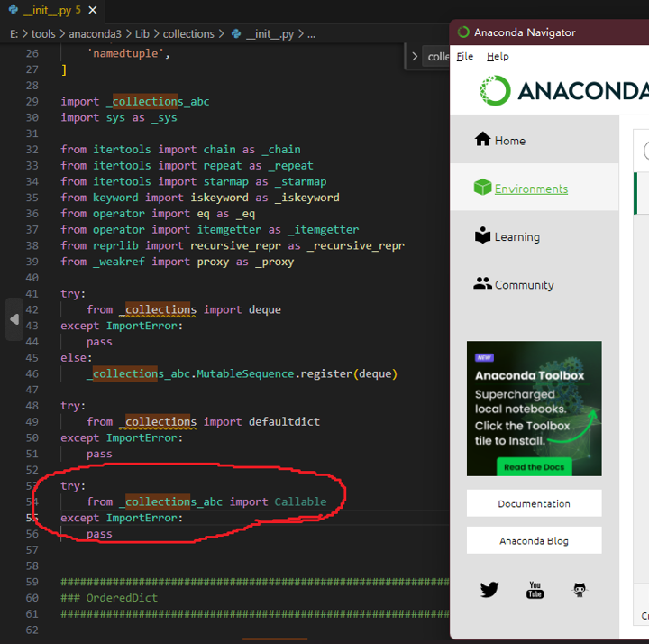
Task: Open the Community section
Action: click(x=534, y=284)
